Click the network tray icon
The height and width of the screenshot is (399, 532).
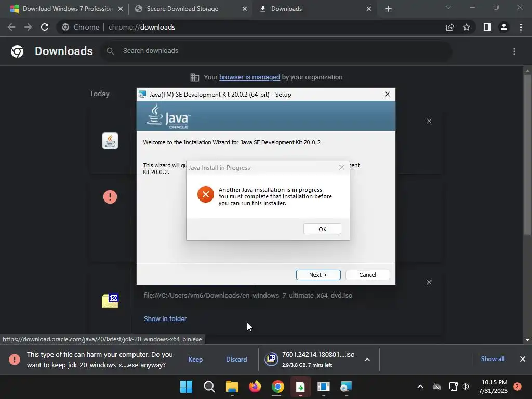point(453,387)
